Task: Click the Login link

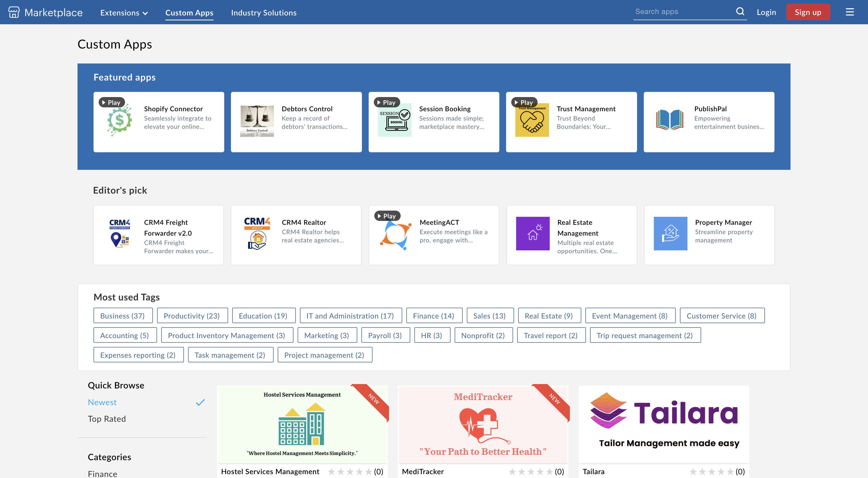Action: (766, 12)
